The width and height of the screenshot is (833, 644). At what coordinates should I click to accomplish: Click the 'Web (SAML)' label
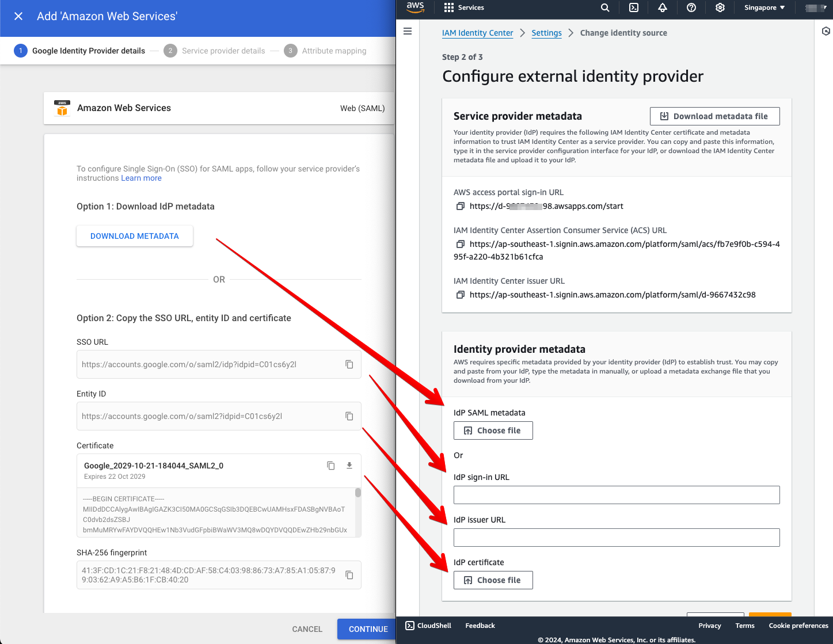tap(362, 108)
